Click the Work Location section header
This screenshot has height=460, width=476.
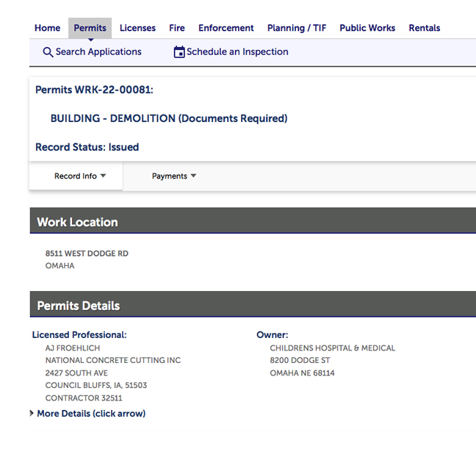(253, 220)
